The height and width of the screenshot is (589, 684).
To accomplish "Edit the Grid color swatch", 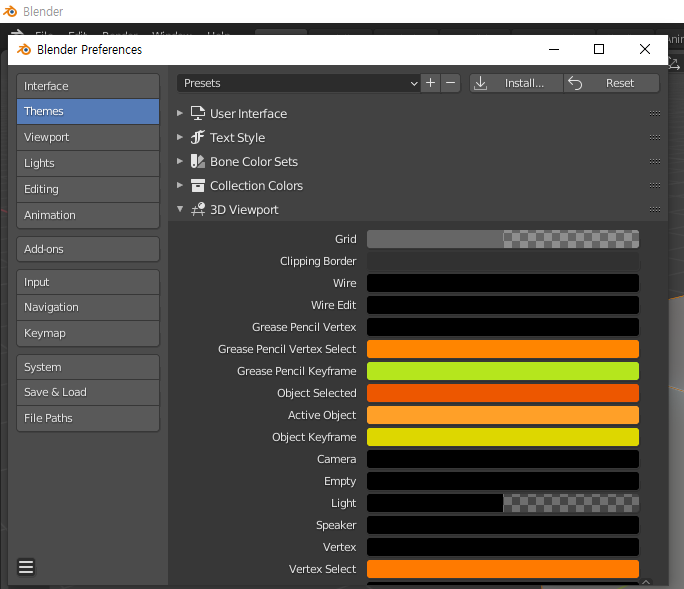I will pyautogui.click(x=503, y=239).
